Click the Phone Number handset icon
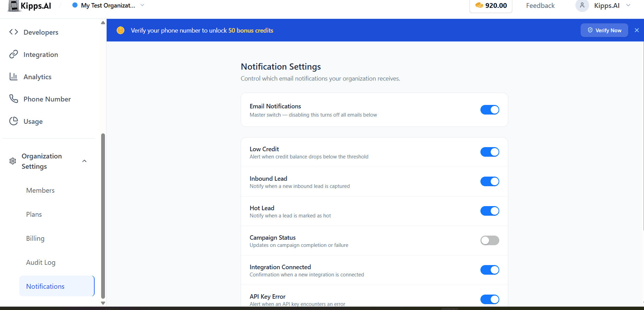The width and height of the screenshot is (644, 310). click(x=14, y=99)
